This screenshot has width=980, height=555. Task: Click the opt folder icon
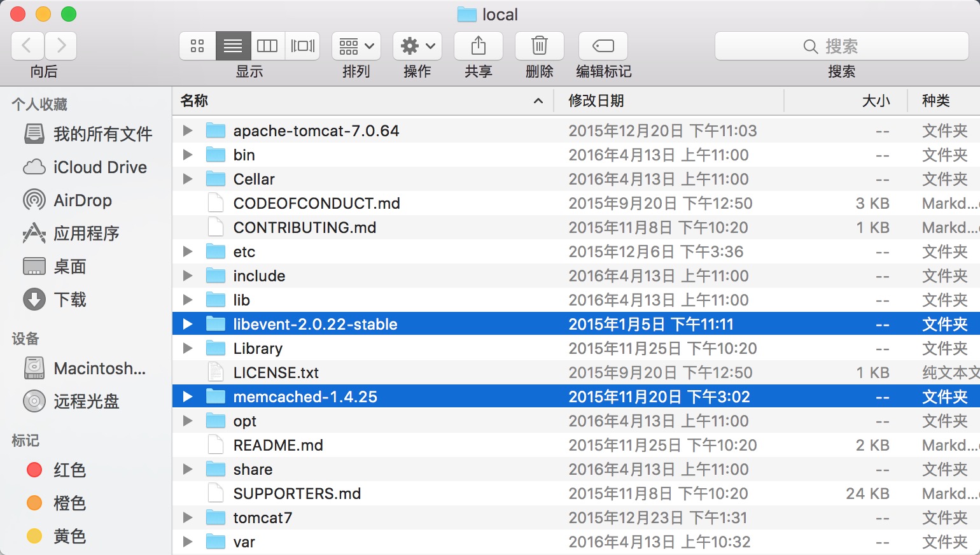[x=216, y=421]
